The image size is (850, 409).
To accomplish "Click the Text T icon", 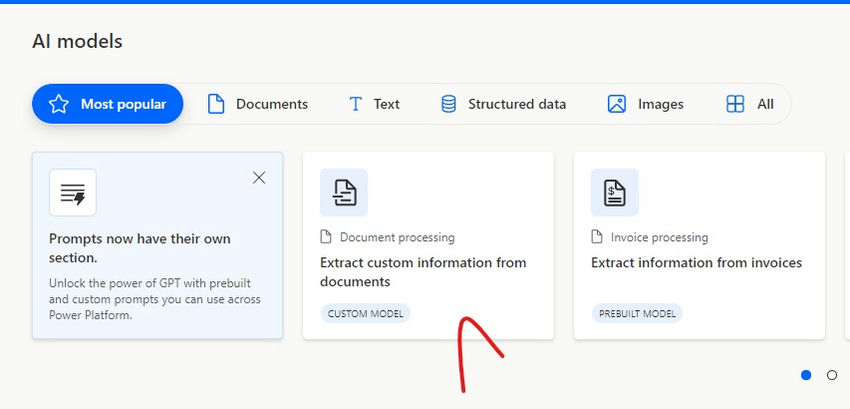I will coord(356,104).
